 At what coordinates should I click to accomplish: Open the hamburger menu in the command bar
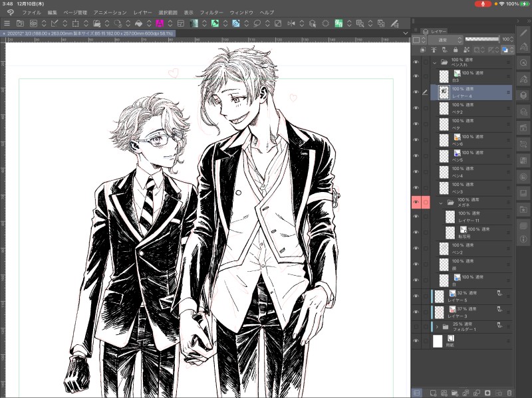pyautogui.click(x=7, y=23)
